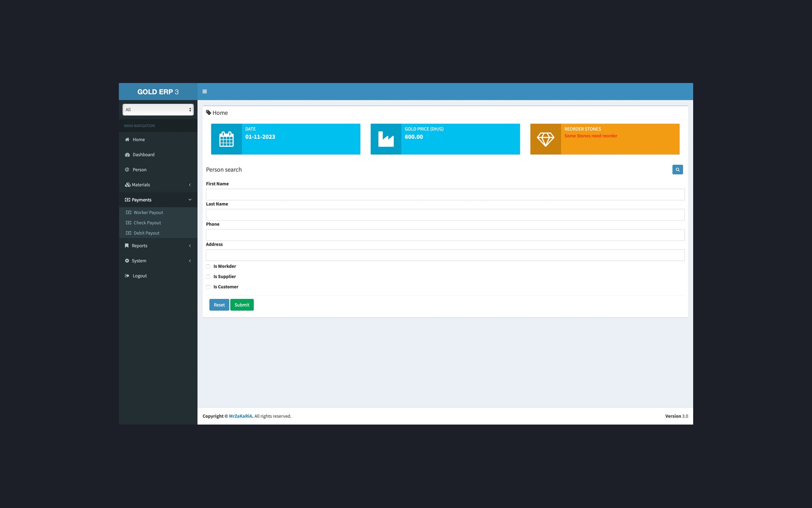Select Debit Payout menu item

pyautogui.click(x=146, y=233)
